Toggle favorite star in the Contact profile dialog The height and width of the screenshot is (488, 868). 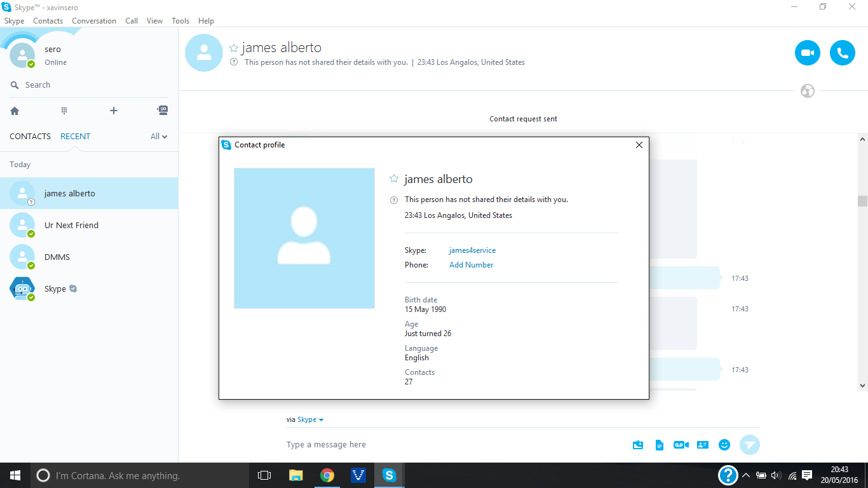(x=394, y=179)
